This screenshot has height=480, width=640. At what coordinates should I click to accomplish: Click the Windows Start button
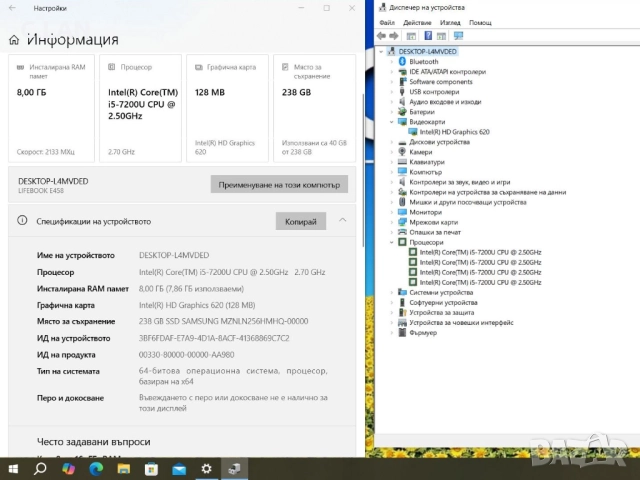(x=13, y=469)
